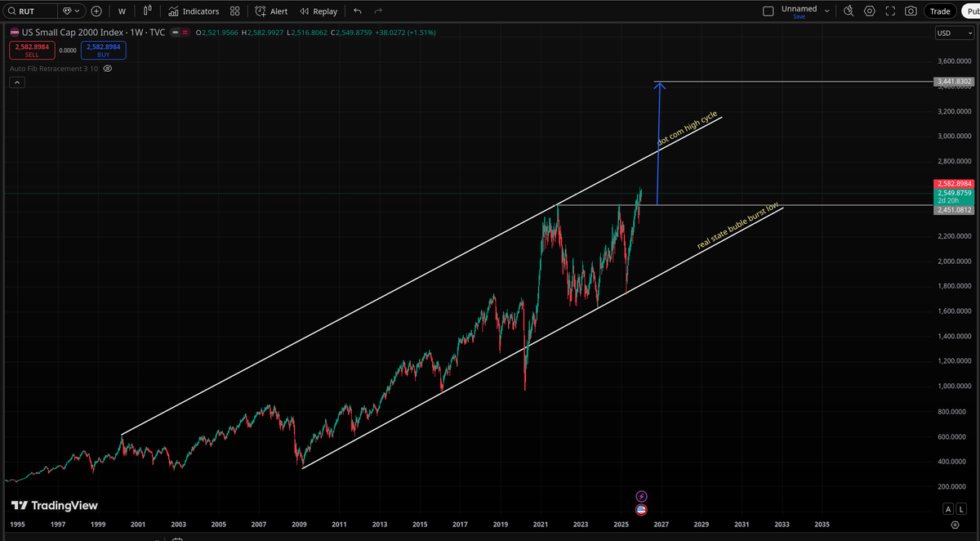Change the W timeframe interval

tap(122, 11)
